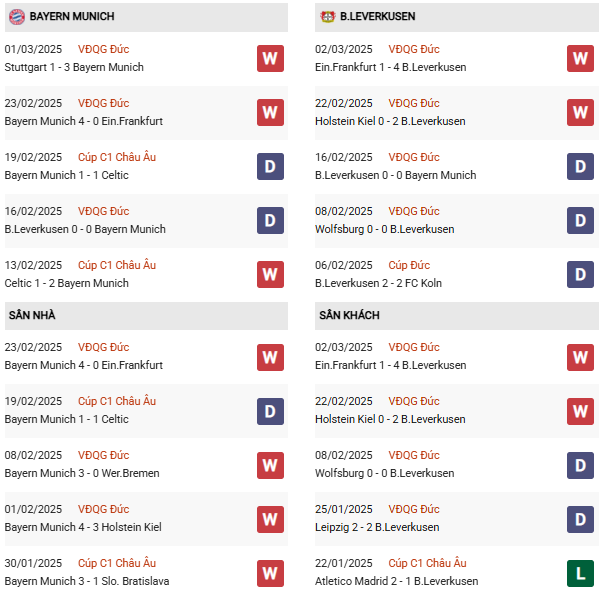Open the Wolfsburg 0-0 match under SÂN KHÁCH
This screenshot has width=600, height=596.
[x=384, y=473]
